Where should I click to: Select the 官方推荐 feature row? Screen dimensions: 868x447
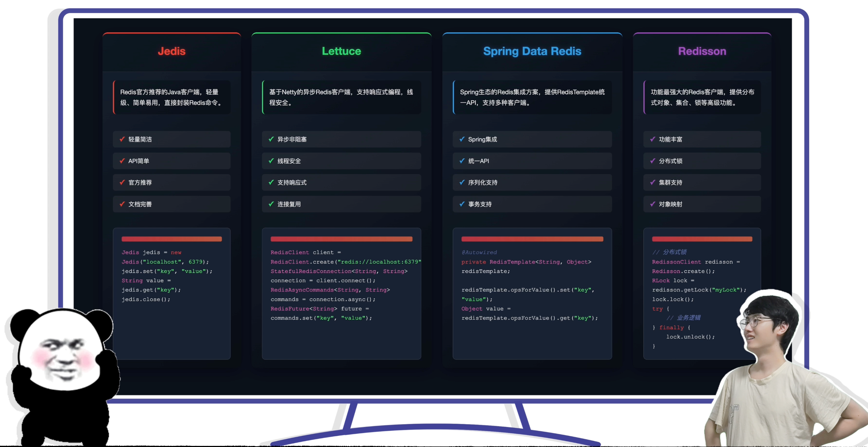172,183
